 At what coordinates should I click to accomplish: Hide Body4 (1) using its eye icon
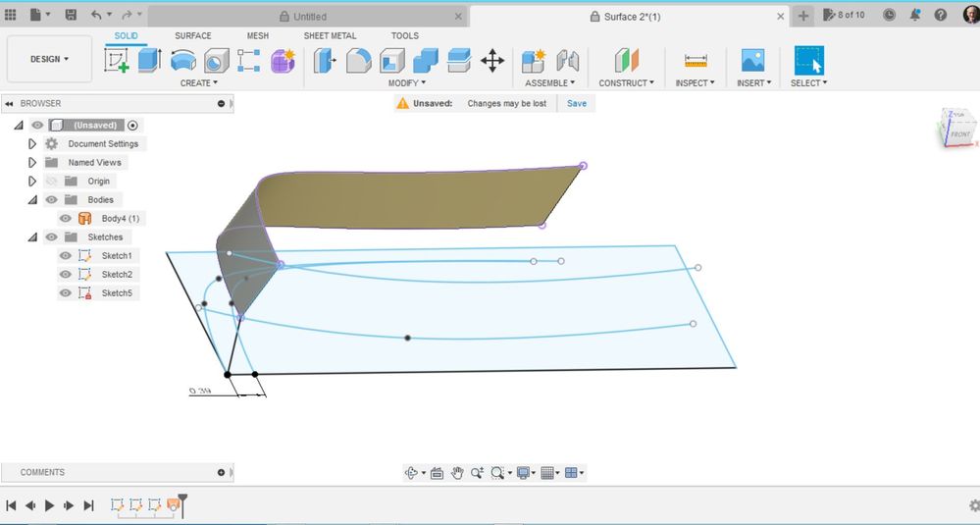point(66,219)
